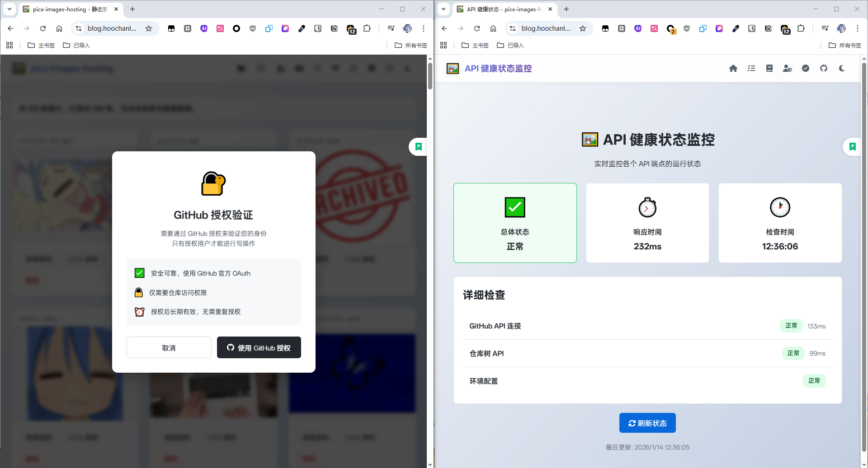
Task: Click the 正常 badge in 仓库树 API row
Action: click(793, 353)
